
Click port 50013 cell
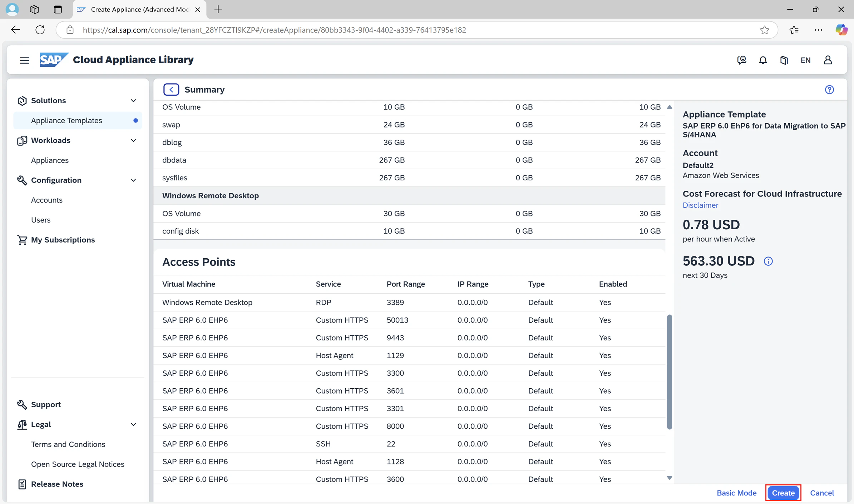pyautogui.click(x=398, y=320)
